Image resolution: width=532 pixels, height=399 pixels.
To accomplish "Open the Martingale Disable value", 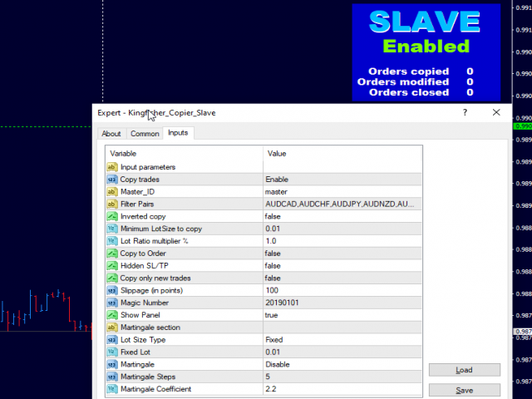I will [342, 364].
